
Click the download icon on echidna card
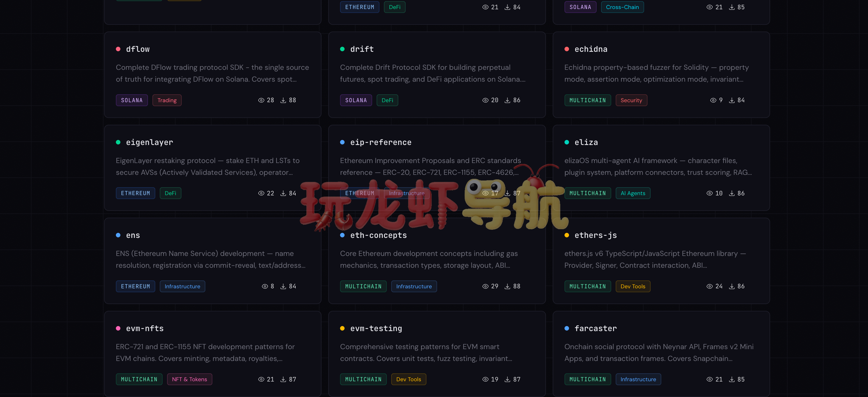732,100
